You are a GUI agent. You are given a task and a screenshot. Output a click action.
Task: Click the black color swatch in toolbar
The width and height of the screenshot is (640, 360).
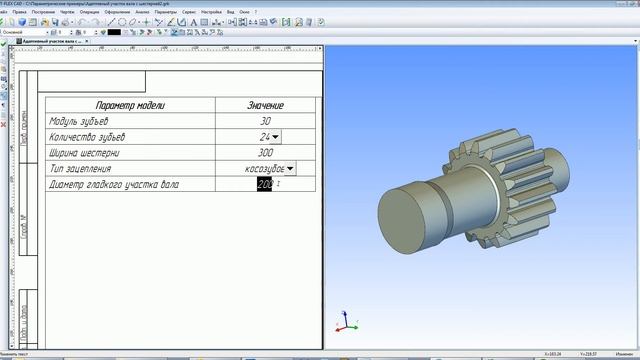pos(114,32)
